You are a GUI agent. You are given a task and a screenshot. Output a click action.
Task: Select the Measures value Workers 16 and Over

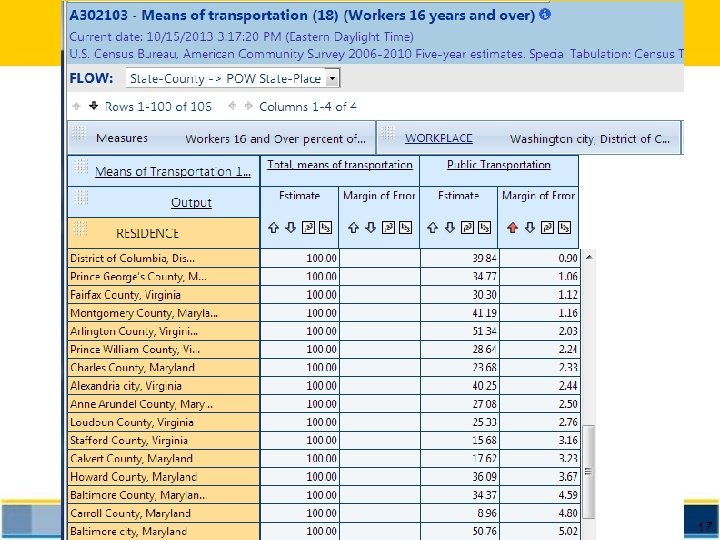pos(276,139)
